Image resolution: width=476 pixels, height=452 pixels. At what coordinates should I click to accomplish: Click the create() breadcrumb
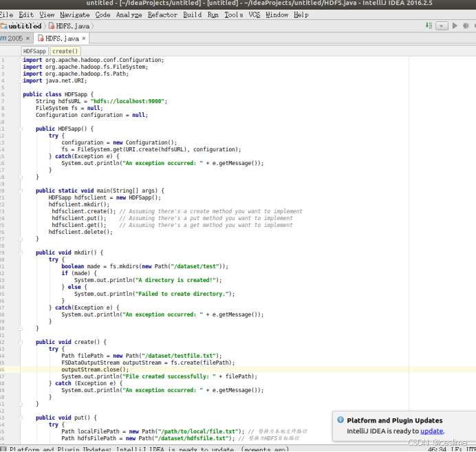point(65,51)
